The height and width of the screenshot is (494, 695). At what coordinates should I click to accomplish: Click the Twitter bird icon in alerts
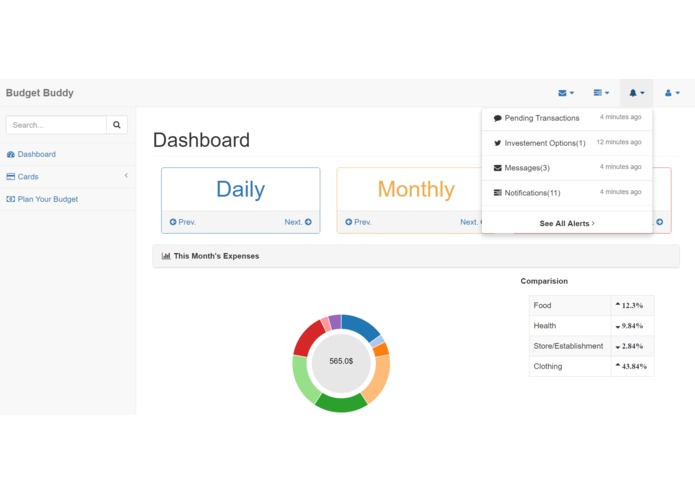pos(497,143)
